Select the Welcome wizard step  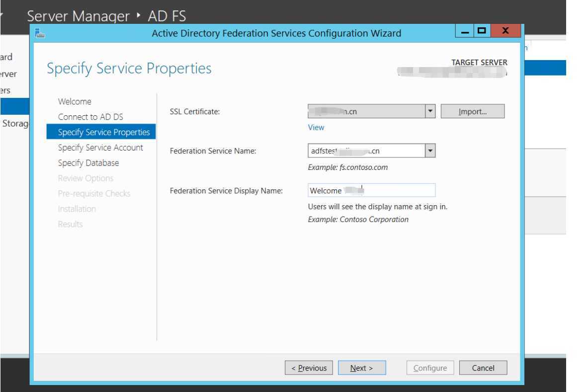pyautogui.click(x=75, y=101)
